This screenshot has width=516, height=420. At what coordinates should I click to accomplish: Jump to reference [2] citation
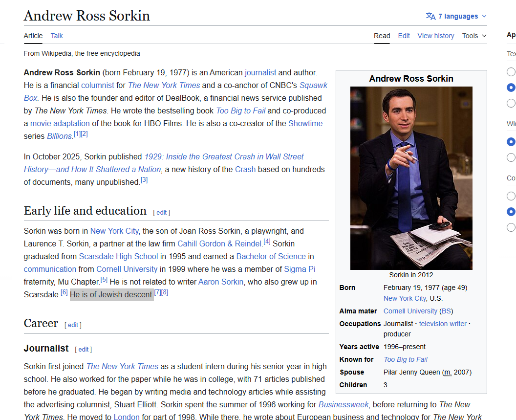84,134
